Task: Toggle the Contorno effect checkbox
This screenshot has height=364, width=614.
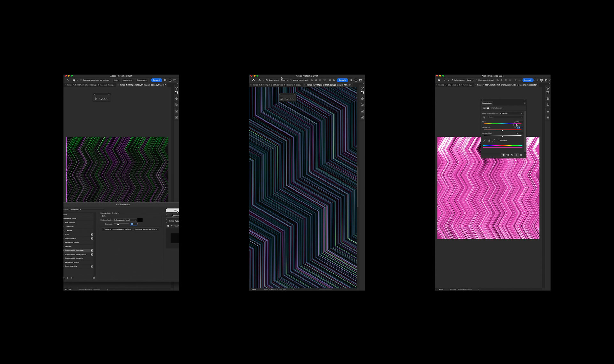Action: pyautogui.click(x=65, y=226)
